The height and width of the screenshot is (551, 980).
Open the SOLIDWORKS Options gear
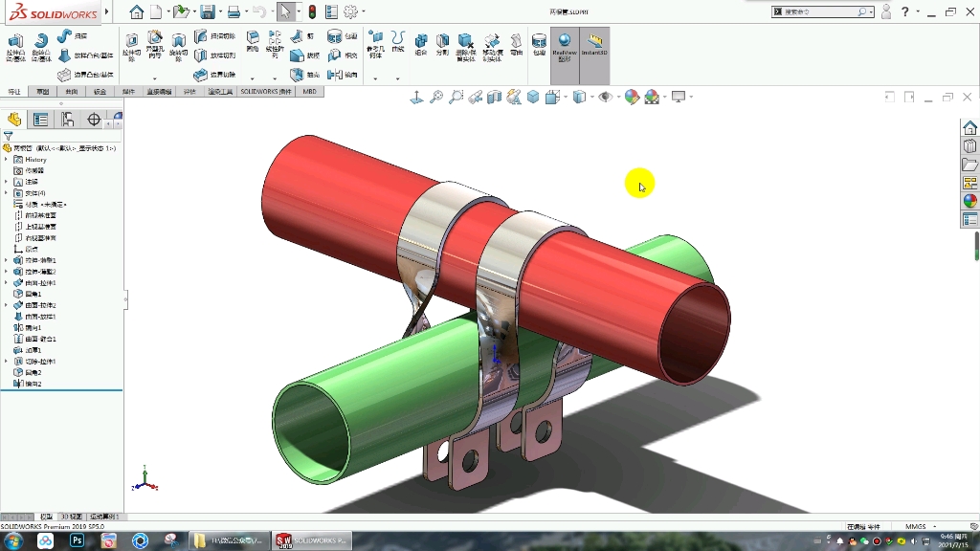tap(350, 11)
